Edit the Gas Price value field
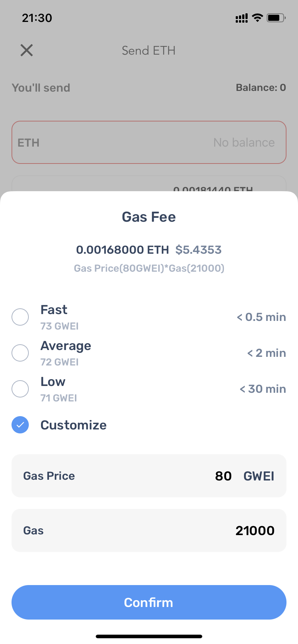Screen dimensions: 298x644 (223, 476)
